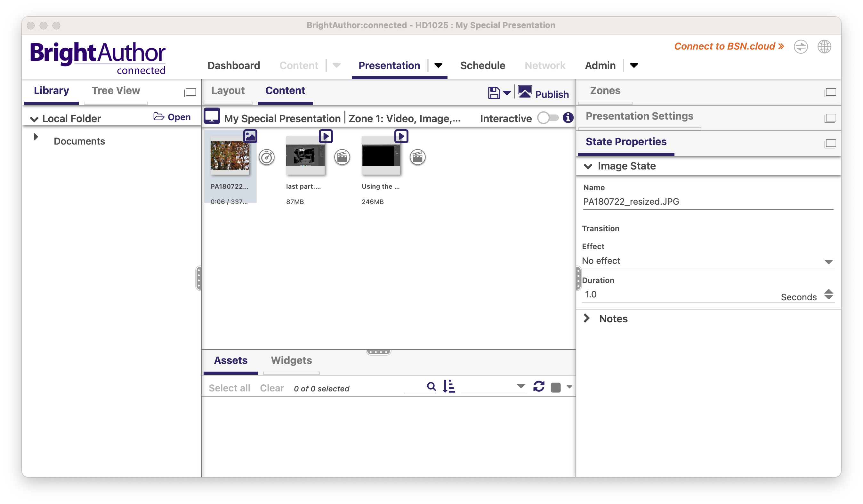863x504 pixels.
Task: Click the presentation monitor icon
Action: (x=212, y=116)
